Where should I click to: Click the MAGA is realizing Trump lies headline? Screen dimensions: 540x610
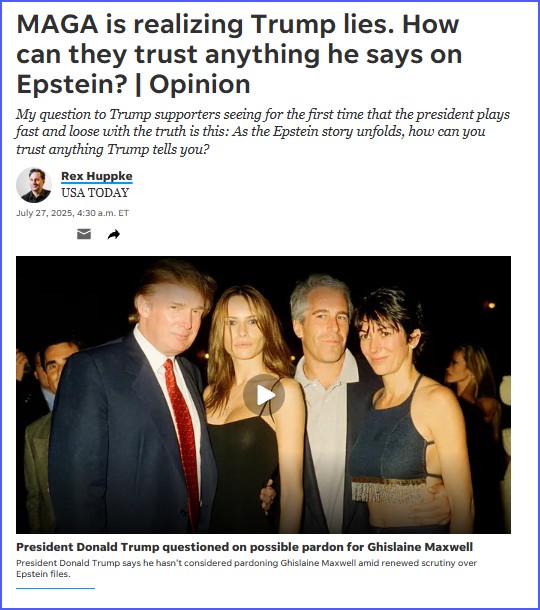point(239,54)
